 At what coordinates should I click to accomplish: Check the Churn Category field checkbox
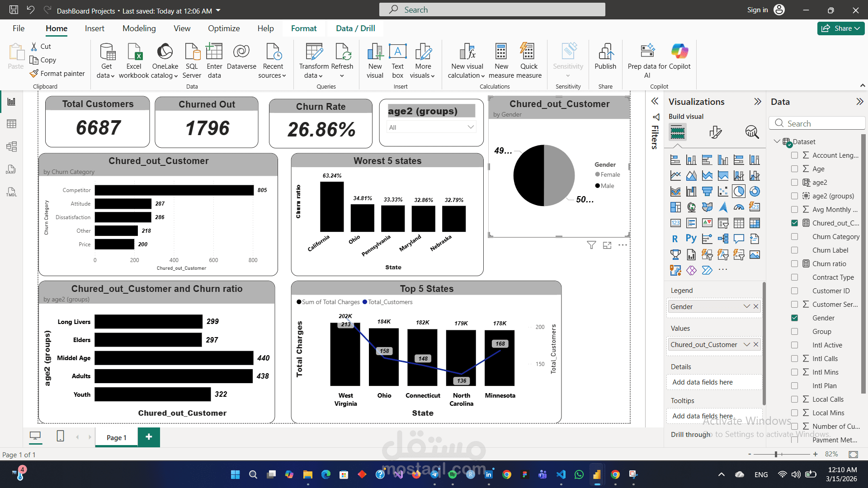pyautogui.click(x=794, y=237)
